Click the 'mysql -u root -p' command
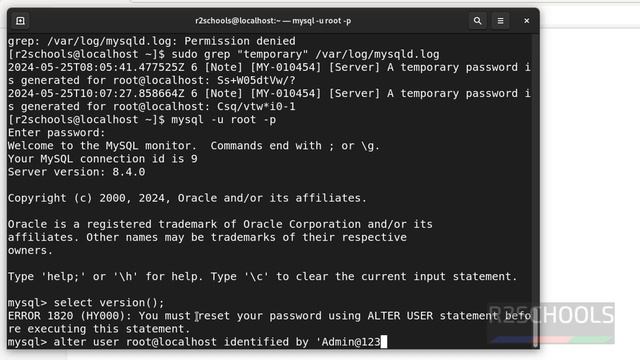The width and height of the screenshot is (640, 360). pos(224,120)
